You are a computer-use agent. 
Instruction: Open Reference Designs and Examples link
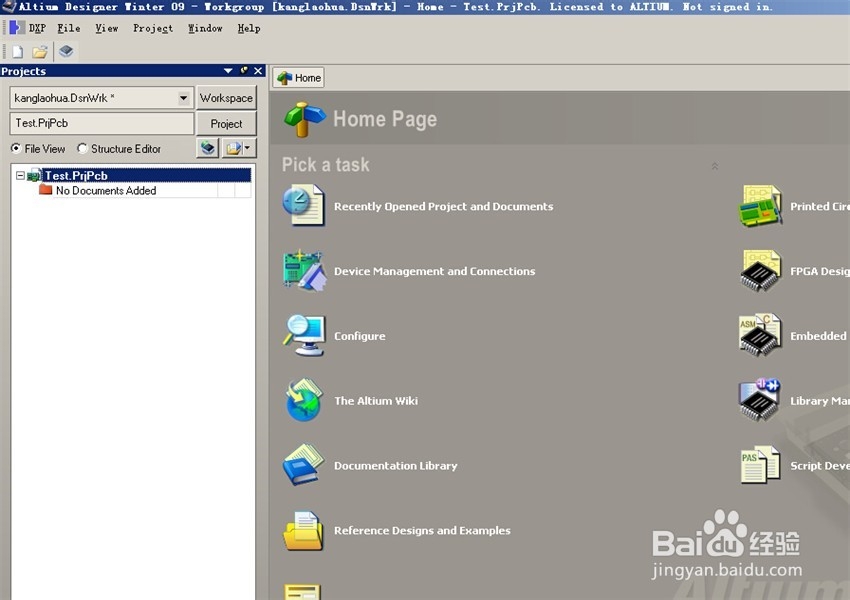[422, 531]
